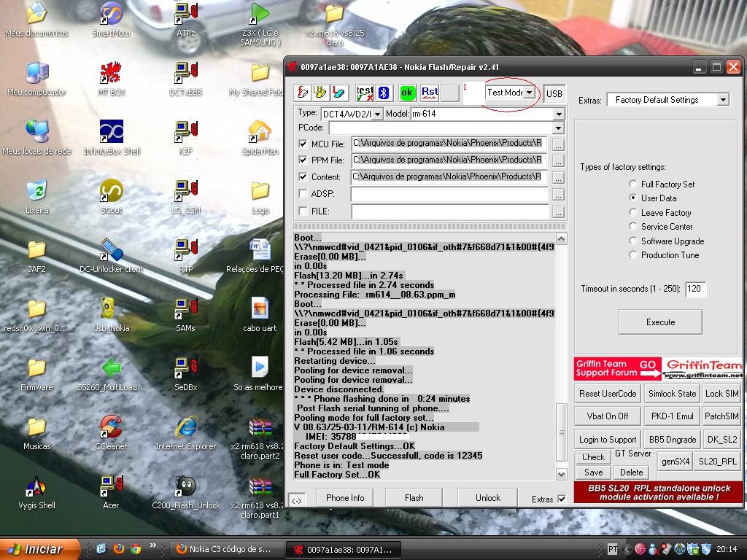
Task: Show hidden quick launch items chevron
Action: coord(153,545)
